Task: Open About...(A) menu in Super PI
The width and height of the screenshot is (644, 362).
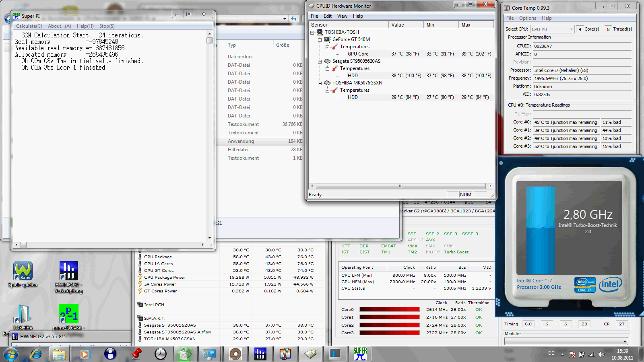Action: (60, 26)
